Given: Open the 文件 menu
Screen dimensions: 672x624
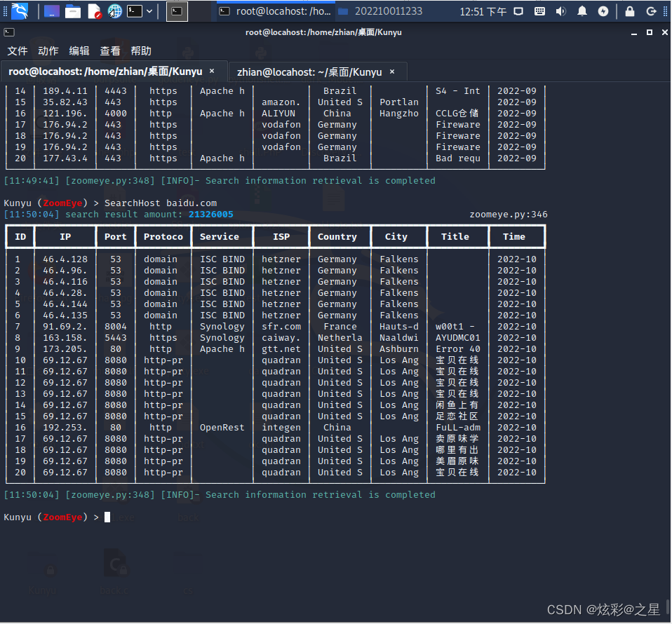Looking at the screenshot, I should coord(18,51).
